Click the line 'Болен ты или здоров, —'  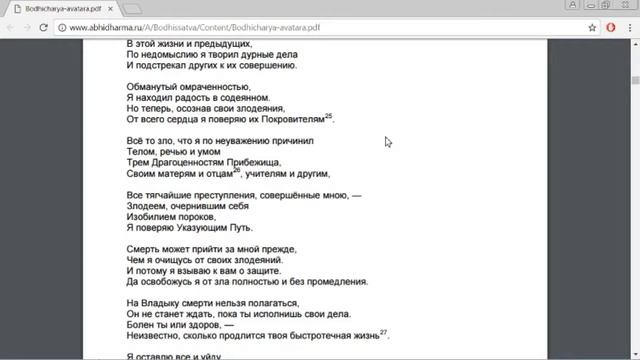[180, 325]
